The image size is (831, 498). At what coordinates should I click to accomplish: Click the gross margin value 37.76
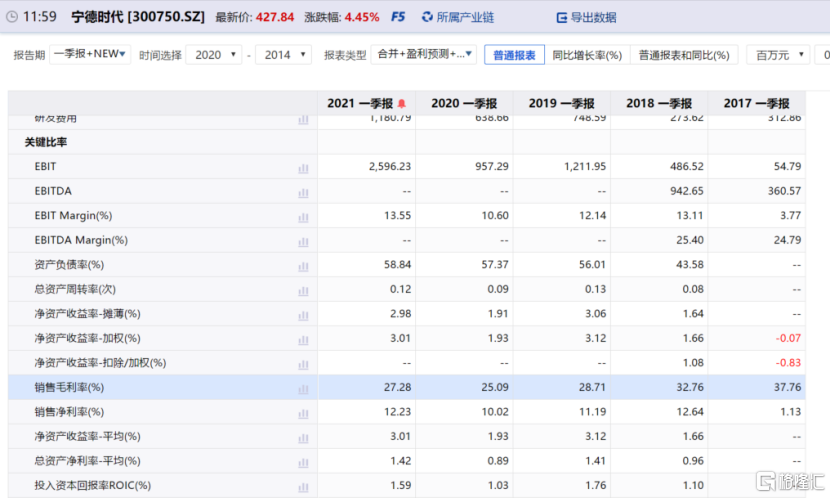pyautogui.click(x=788, y=387)
